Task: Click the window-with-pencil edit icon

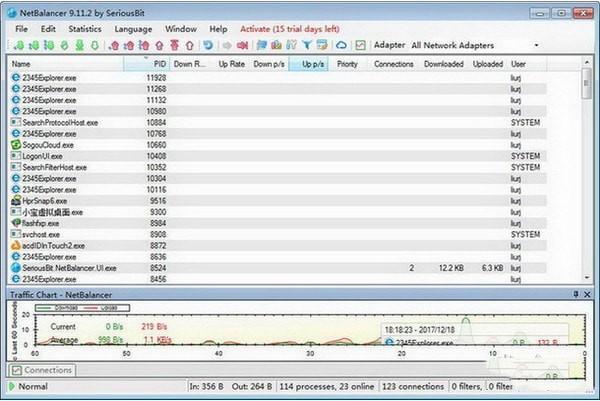Action: (322, 45)
